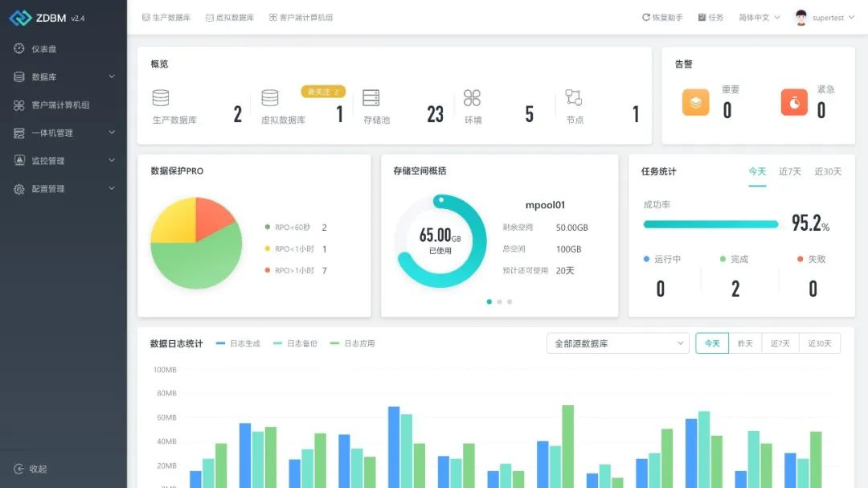The width and height of the screenshot is (868, 488).
Task: Open the 简体中文 language dropdown
Action: click(x=759, y=18)
